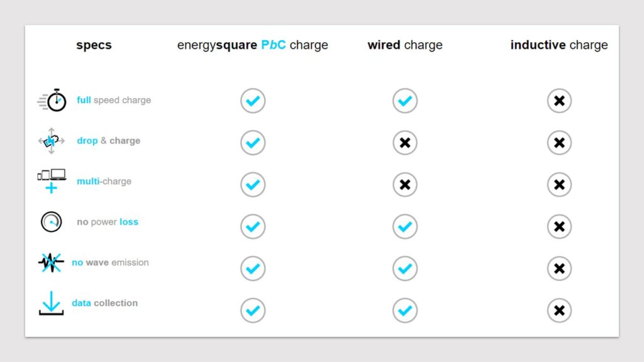
Task: Click the stopwatch full speed charge icon
Action: 52,100
